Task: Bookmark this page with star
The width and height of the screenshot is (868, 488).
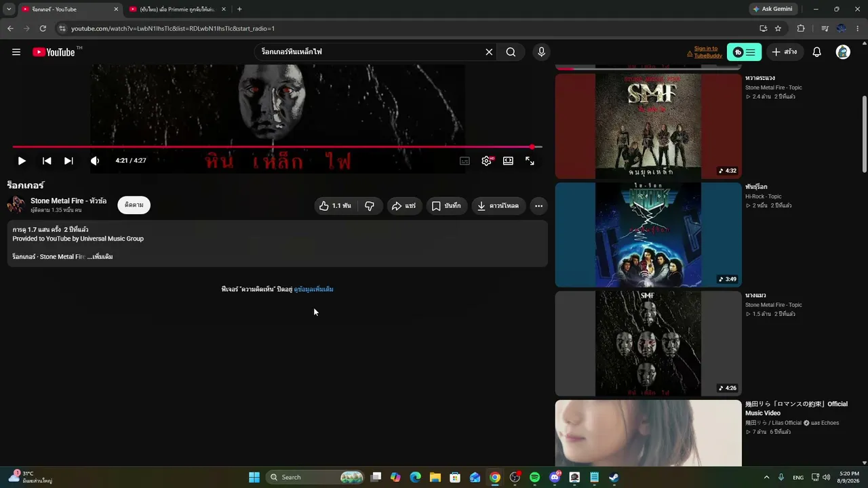Action: [x=778, y=28]
